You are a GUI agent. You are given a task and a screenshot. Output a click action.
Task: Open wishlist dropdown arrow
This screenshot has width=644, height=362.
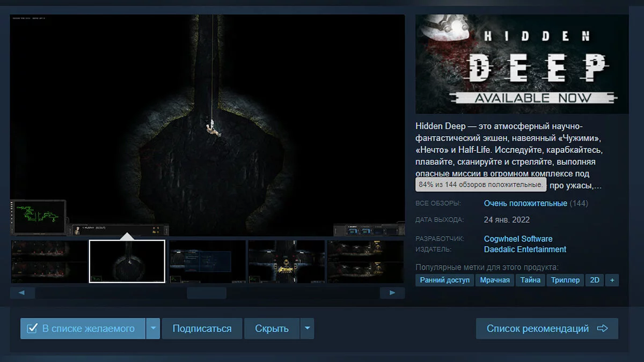(x=153, y=328)
